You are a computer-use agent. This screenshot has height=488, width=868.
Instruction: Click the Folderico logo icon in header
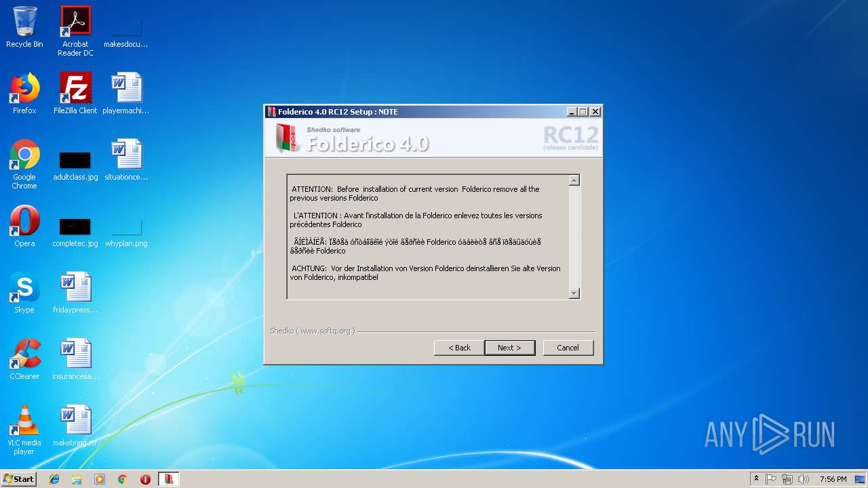click(288, 138)
